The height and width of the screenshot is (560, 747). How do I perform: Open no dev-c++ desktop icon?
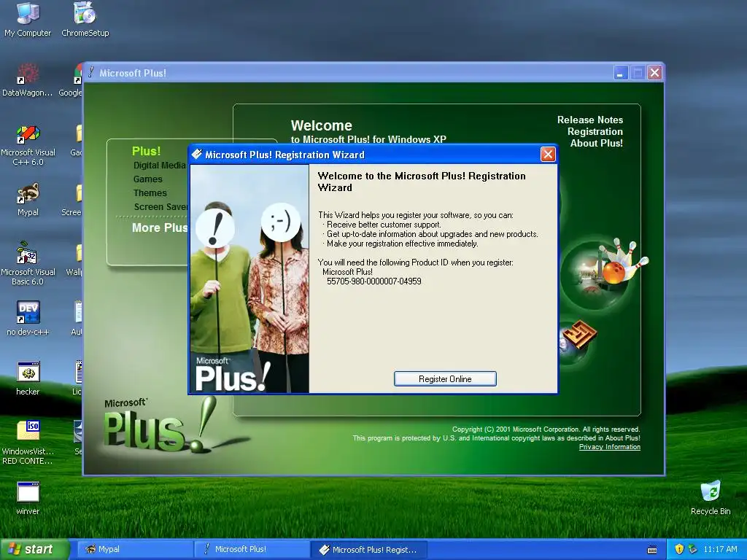[x=28, y=318]
